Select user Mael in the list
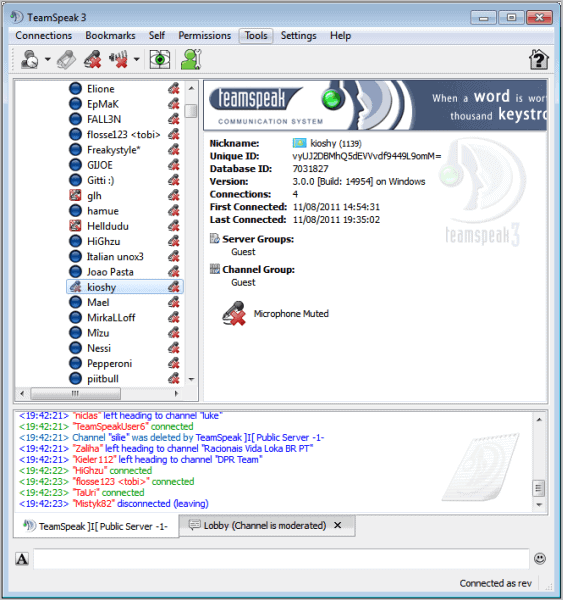The height and width of the screenshot is (600, 563). tap(98, 302)
